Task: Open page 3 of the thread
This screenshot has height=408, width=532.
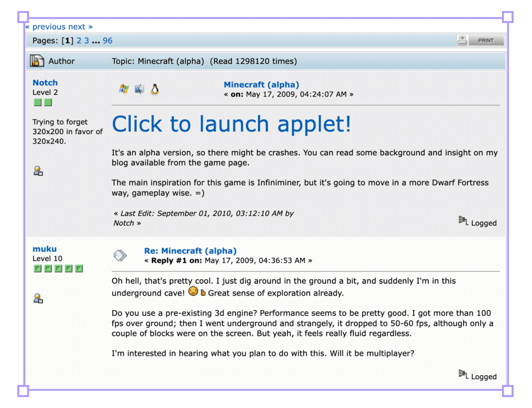Action: (87, 41)
